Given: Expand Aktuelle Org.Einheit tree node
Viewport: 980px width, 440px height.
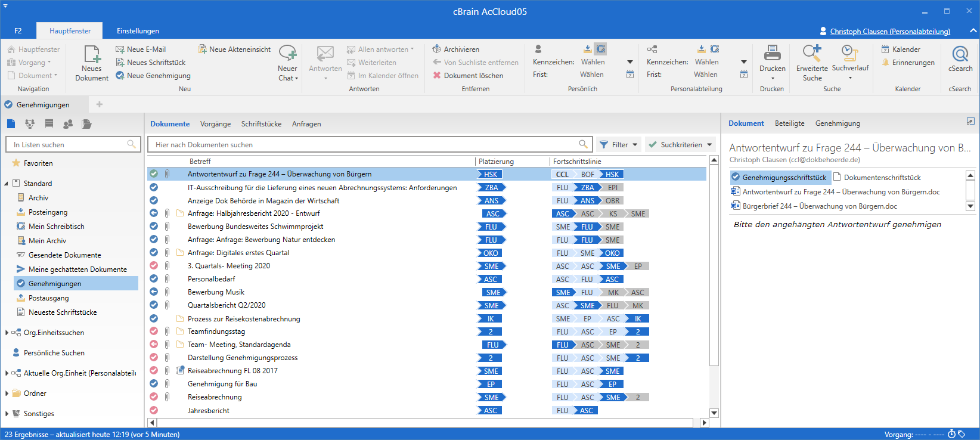Looking at the screenshot, I should click(x=7, y=373).
